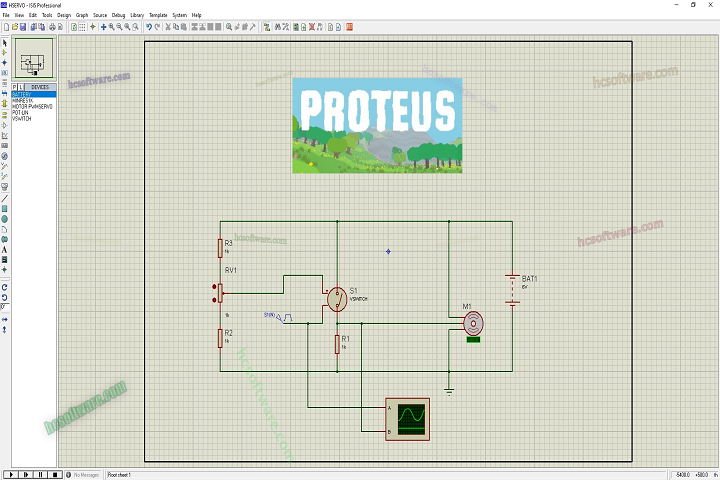
Task: Click the servo motor M1 component
Action: [x=473, y=324]
